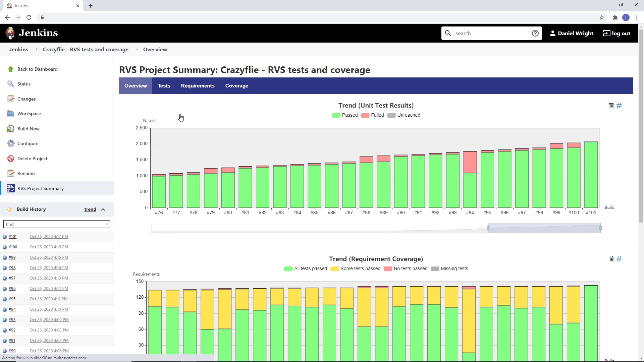Viewport: 644px width, 362px height.
Task: Click the page vertical scrollbar
Action: pyautogui.click(x=641, y=126)
